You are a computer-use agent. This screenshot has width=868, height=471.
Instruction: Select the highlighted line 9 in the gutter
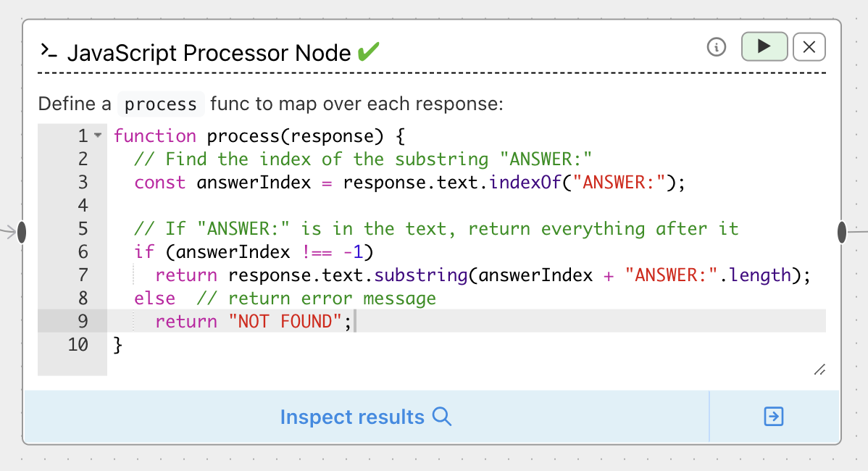click(83, 321)
